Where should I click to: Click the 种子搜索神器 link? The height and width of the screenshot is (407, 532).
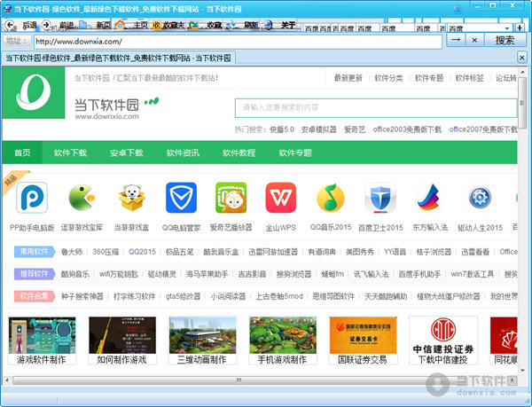pyautogui.click(x=82, y=296)
